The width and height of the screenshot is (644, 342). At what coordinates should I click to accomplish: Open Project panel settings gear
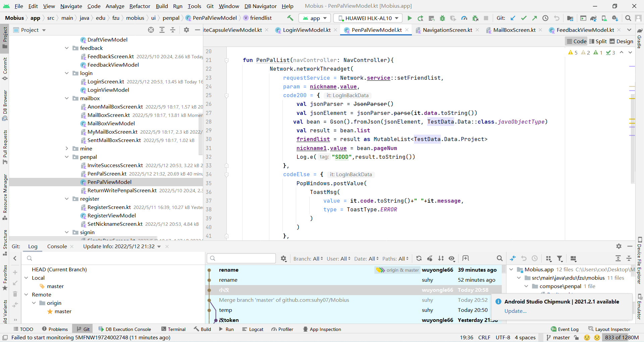(186, 30)
